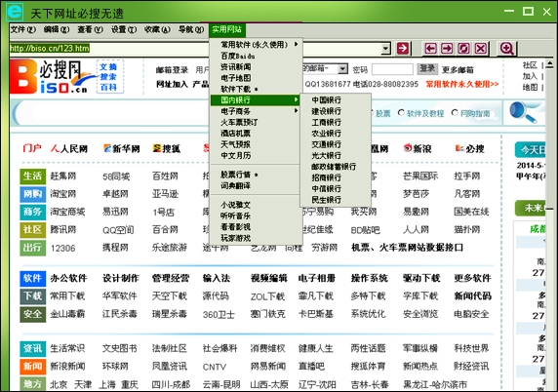Click the 软件 category button
The height and width of the screenshot is (392, 558).
(33, 278)
